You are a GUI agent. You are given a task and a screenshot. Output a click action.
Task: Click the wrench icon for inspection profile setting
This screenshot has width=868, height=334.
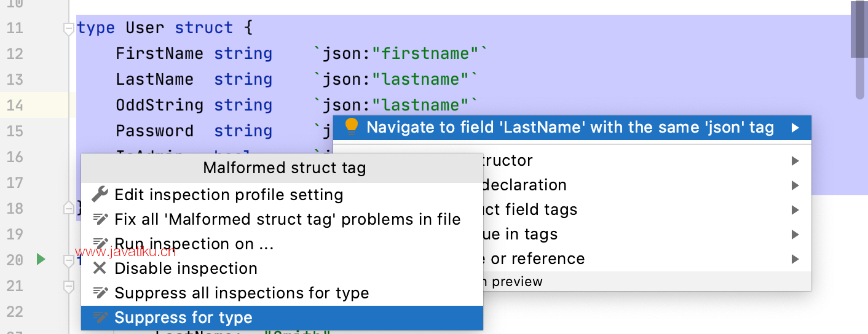coord(100,195)
